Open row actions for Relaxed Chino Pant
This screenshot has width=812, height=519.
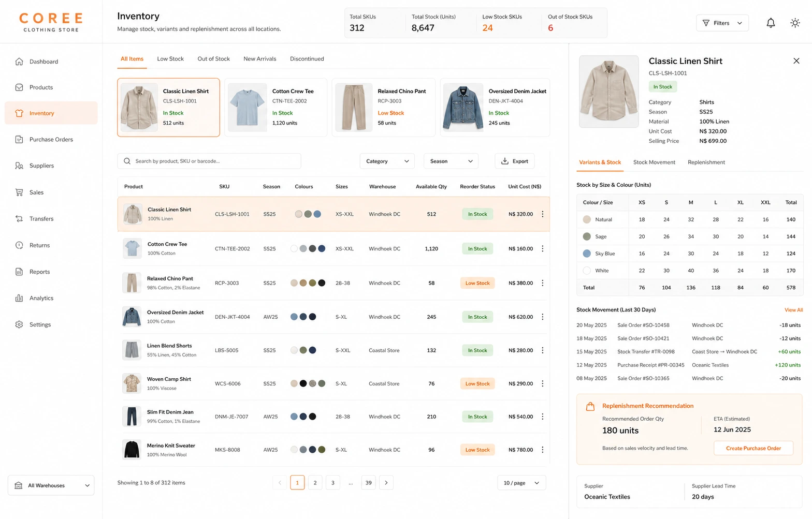tap(543, 283)
